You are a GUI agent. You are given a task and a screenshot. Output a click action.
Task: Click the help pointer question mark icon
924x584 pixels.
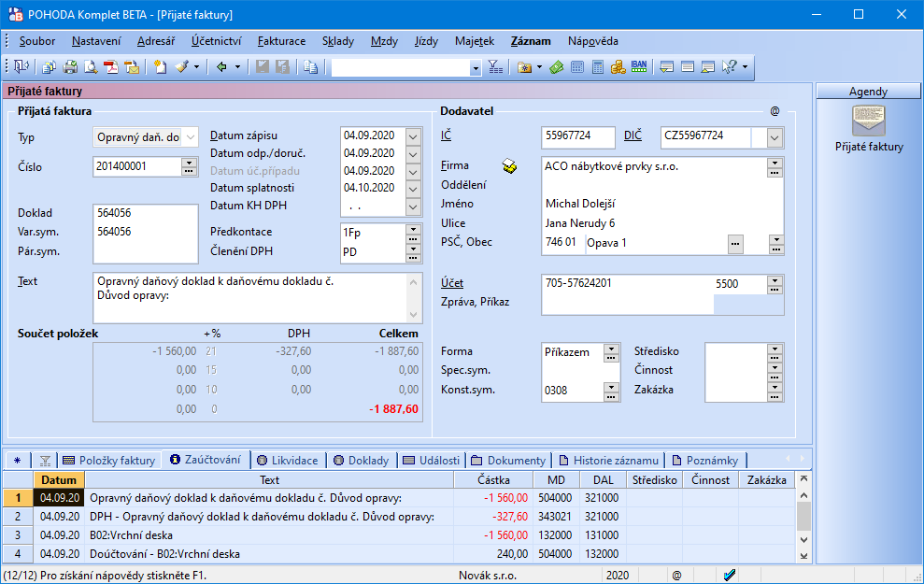pos(729,67)
